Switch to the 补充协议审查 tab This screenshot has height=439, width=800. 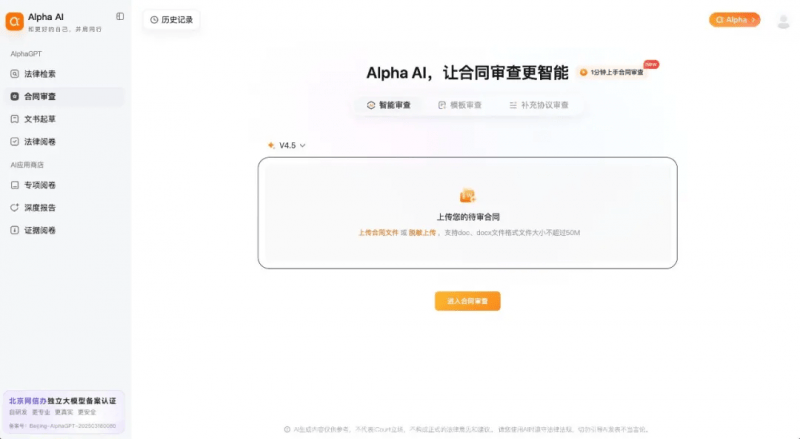click(539, 105)
